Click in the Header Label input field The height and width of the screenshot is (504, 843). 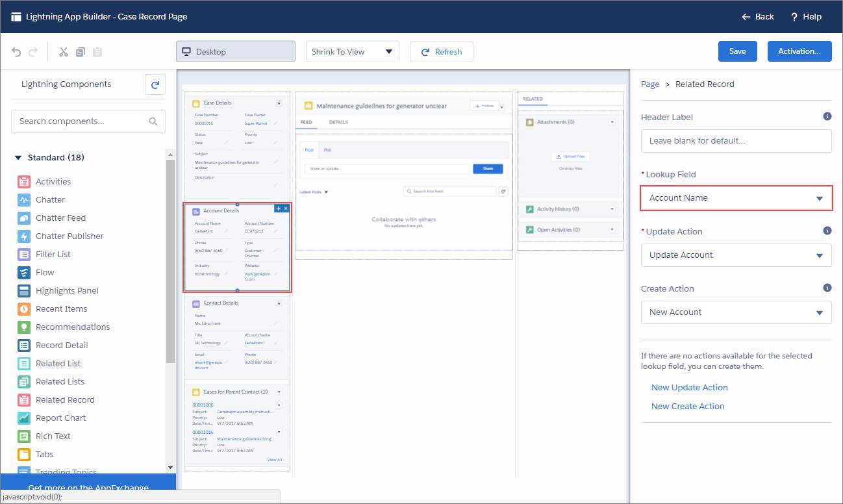point(736,141)
